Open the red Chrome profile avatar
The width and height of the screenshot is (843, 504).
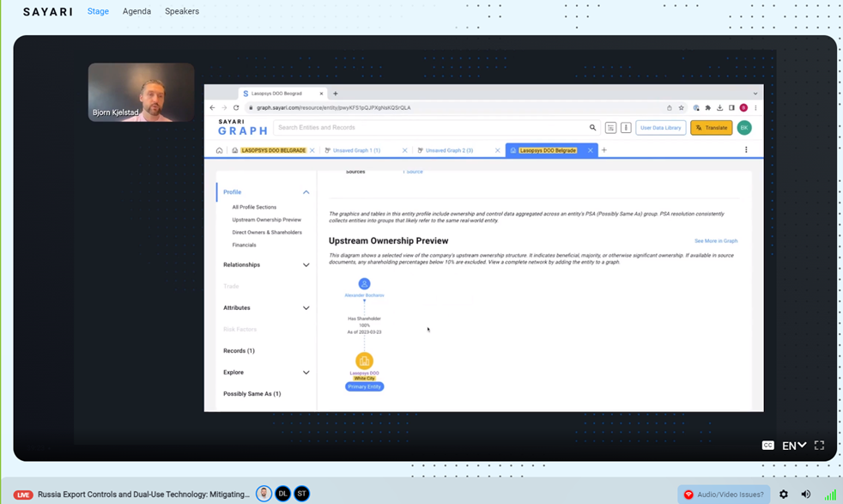pyautogui.click(x=743, y=107)
